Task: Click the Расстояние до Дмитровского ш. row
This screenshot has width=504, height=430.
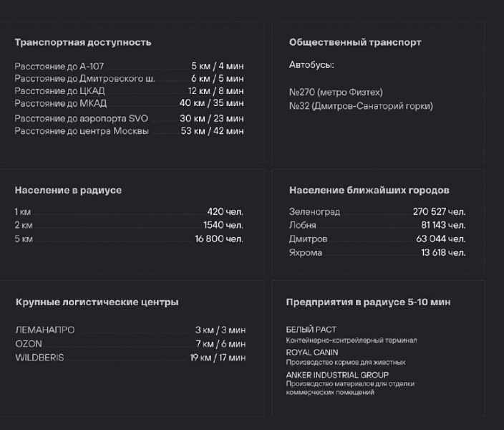Action: tap(129, 78)
